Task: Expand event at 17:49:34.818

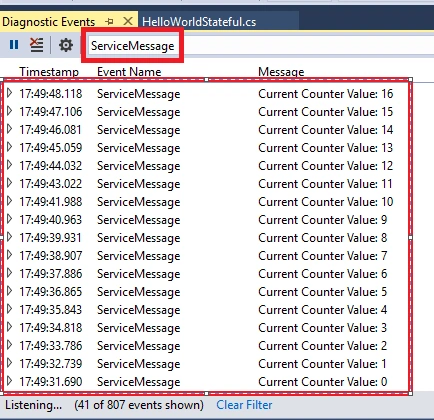Action: 10,327
